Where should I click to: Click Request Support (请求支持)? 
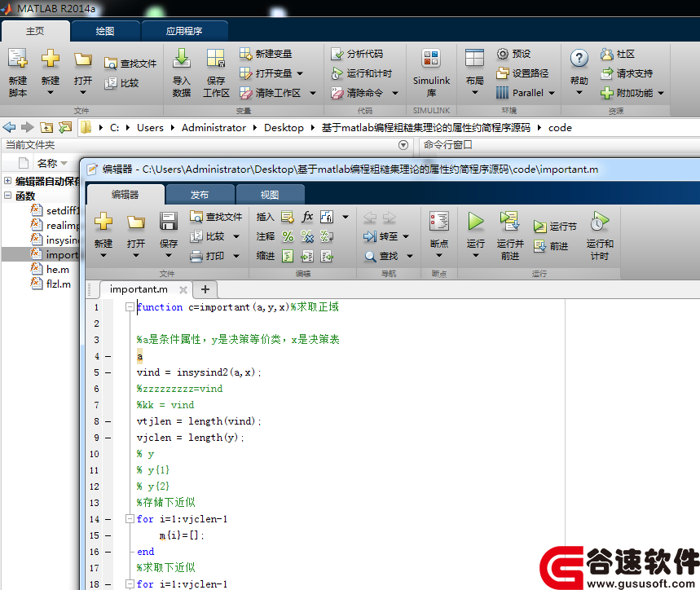[x=627, y=73]
